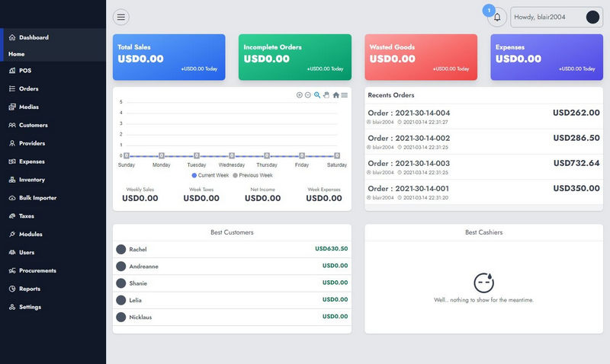Select the chart panning hand tool
This screenshot has height=364, width=610.
coord(326,95)
